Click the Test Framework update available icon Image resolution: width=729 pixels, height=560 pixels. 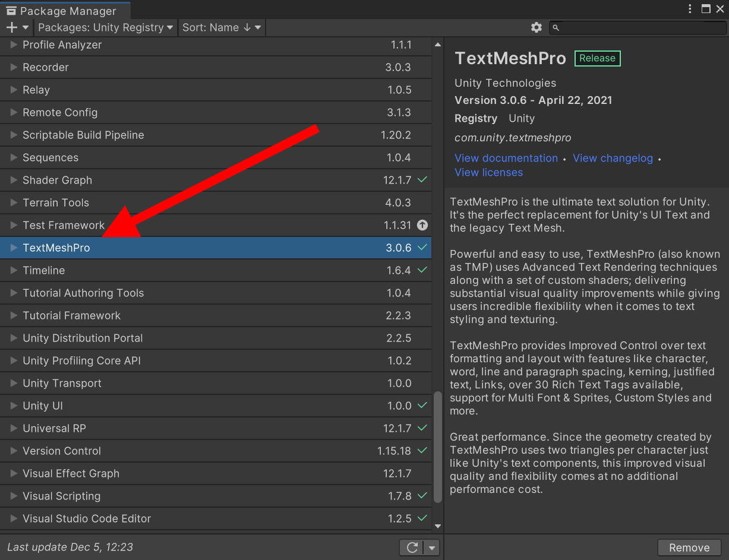[422, 225]
